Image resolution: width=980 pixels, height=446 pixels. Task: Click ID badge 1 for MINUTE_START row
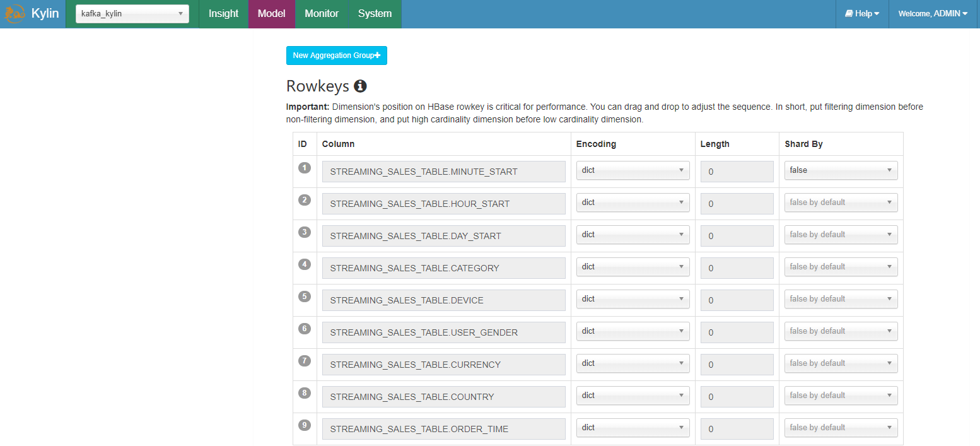305,168
